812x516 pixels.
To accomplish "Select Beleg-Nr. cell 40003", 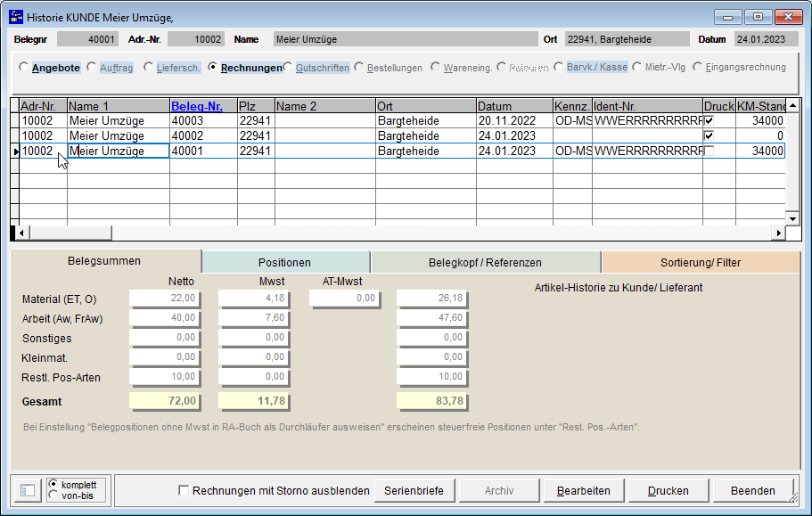I will coord(203,120).
